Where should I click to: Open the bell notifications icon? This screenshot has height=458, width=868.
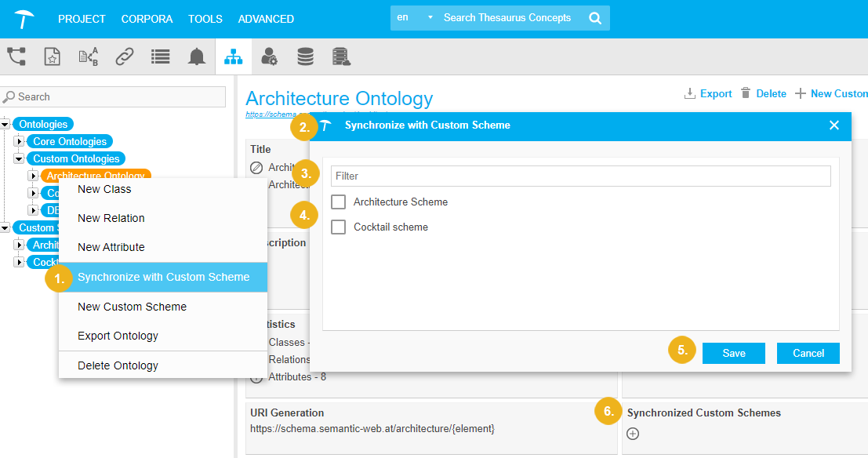(x=196, y=56)
